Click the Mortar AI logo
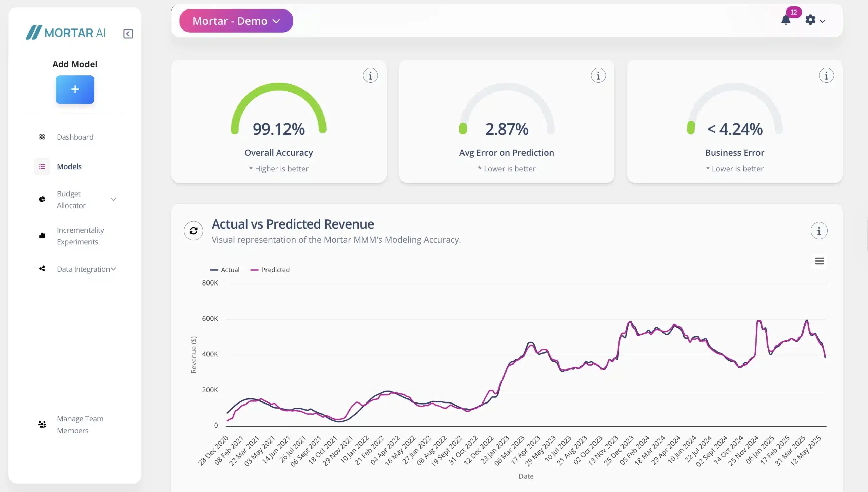 pyautogui.click(x=66, y=33)
